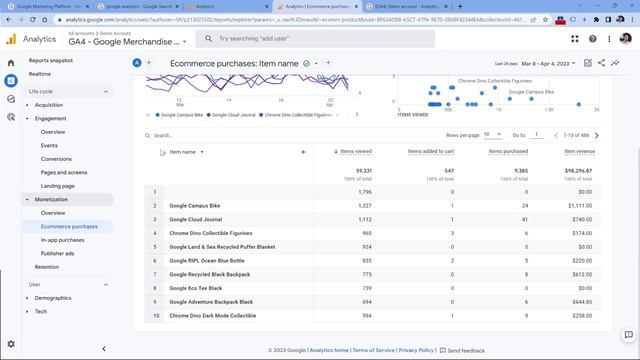Open the Home icon in left rail
Viewport: 640px width, 360px height.
(11, 63)
